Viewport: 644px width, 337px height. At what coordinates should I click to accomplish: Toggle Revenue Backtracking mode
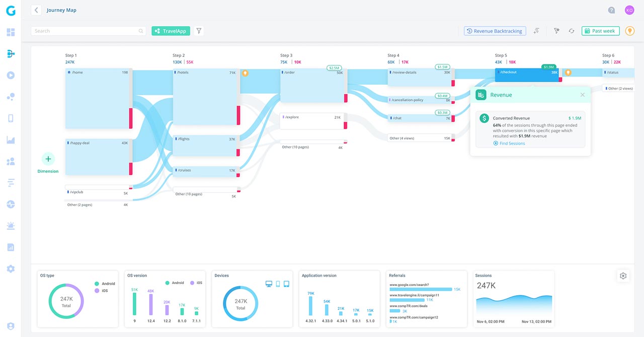[495, 31]
